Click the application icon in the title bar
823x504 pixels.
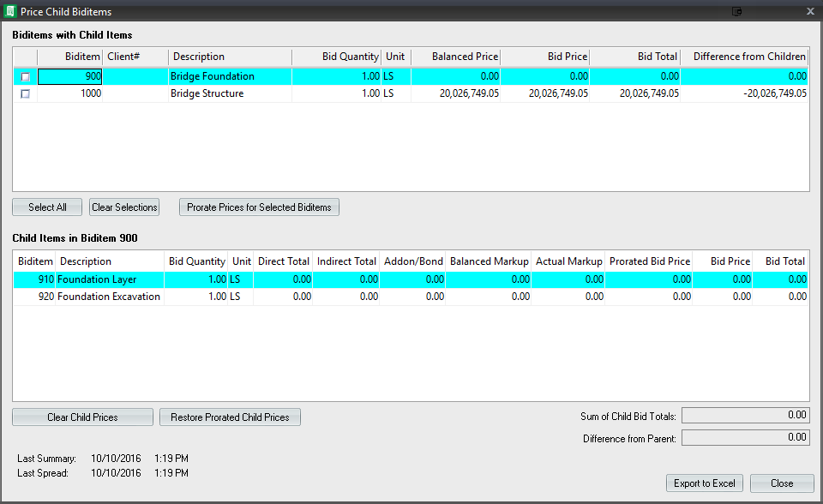click(9, 12)
